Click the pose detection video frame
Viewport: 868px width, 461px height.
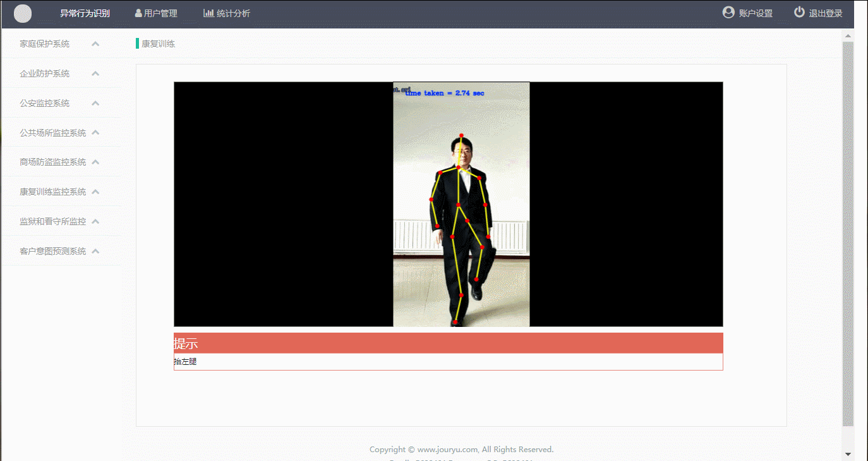(461, 204)
